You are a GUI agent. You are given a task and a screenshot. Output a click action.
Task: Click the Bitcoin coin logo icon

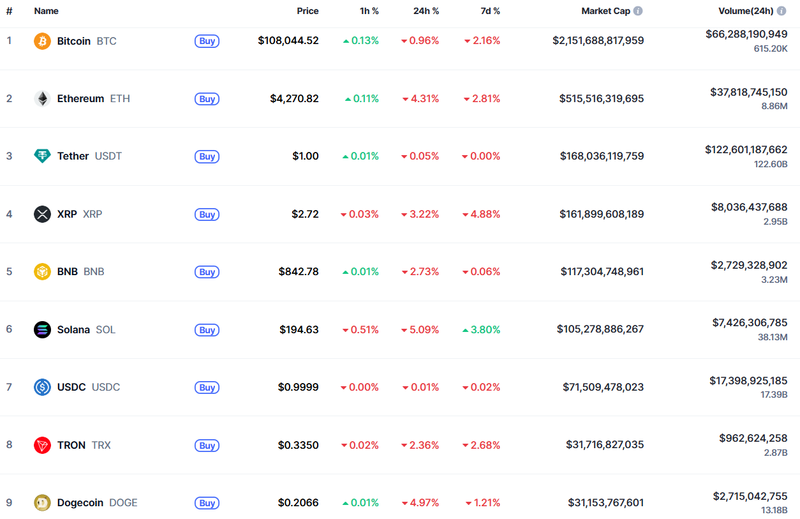(x=42, y=41)
